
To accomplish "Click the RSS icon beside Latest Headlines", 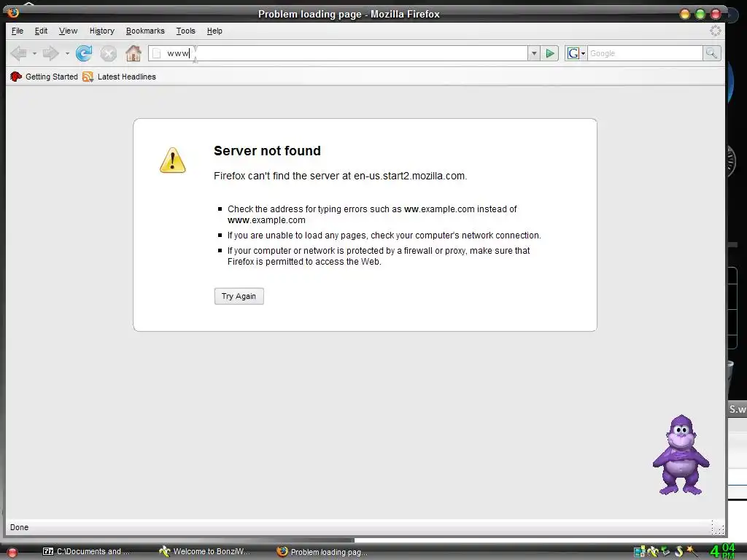I will click(88, 77).
